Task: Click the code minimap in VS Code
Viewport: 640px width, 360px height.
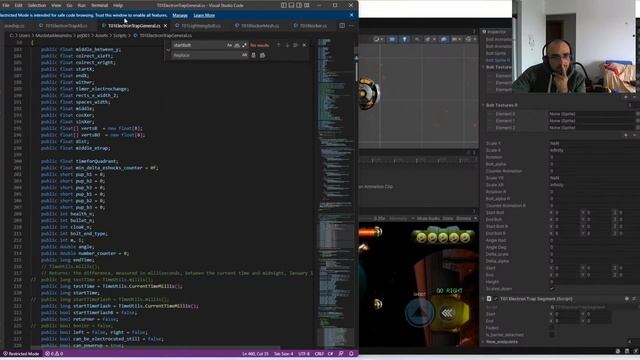Action: pyautogui.click(x=335, y=192)
